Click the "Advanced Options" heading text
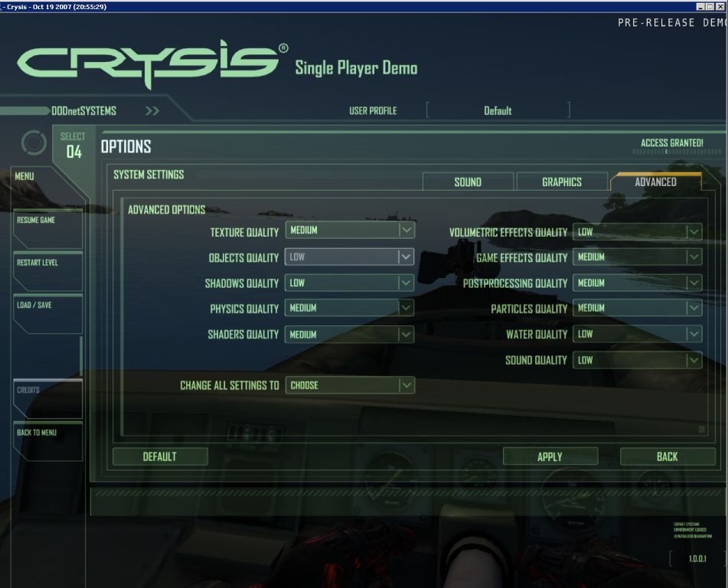This screenshot has height=588, width=728. 167,210
